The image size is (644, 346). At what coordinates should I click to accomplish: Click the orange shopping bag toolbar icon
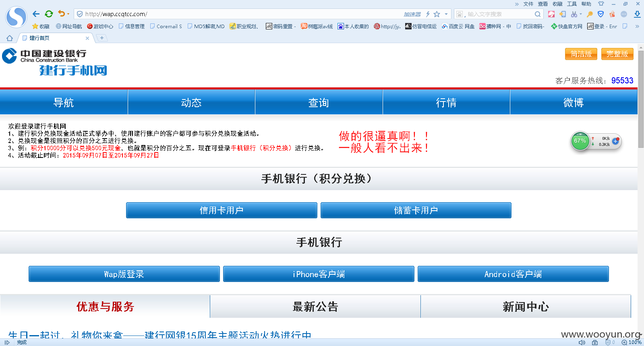tap(612, 14)
